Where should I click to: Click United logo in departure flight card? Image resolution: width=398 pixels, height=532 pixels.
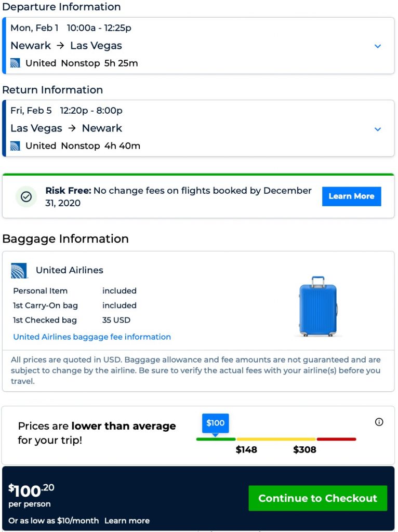pyautogui.click(x=15, y=63)
